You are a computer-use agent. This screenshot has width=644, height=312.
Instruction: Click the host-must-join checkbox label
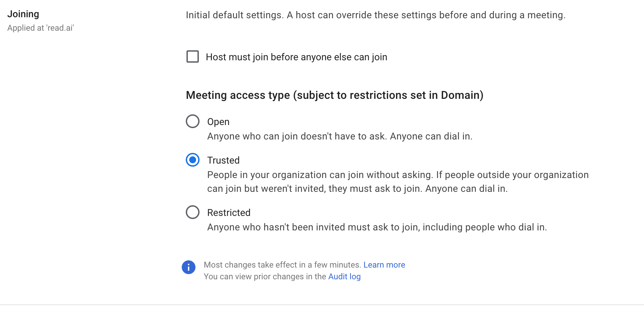point(297,57)
